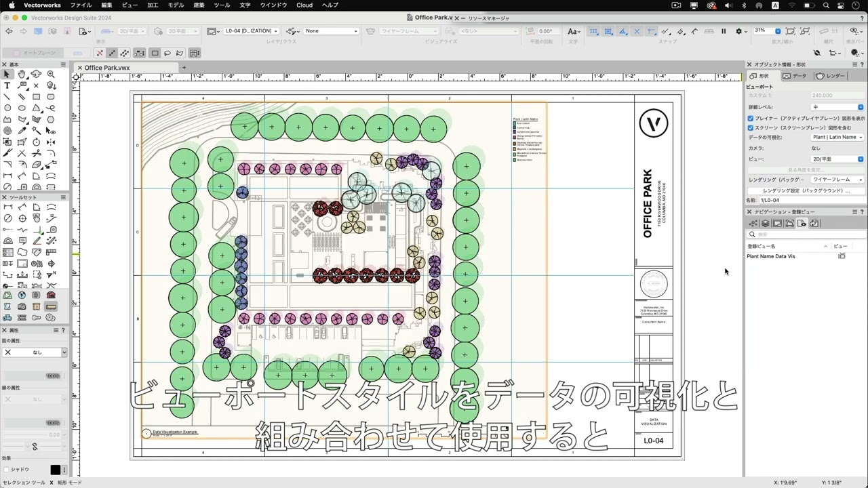The image size is (868, 488).
Task: Select the Double Line tool
Action: pyautogui.click(x=22, y=97)
